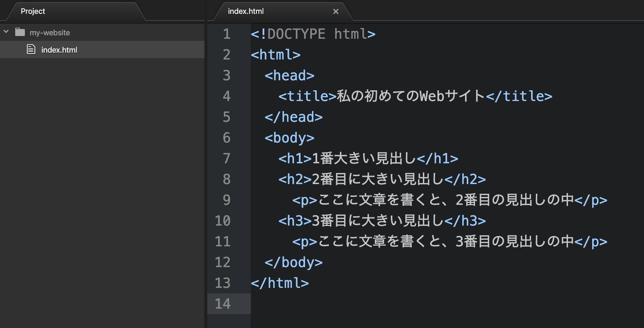Click the closing h2 tag

465,179
